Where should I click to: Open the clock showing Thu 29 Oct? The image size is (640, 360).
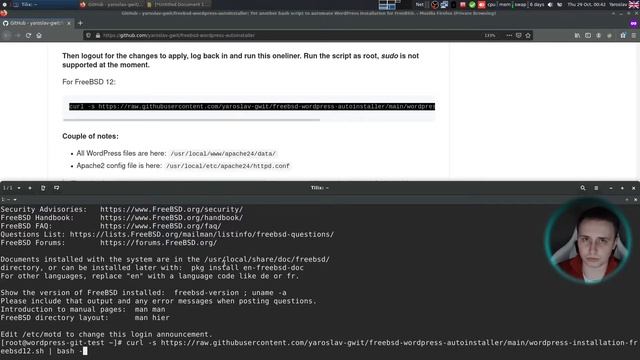point(586,4)
